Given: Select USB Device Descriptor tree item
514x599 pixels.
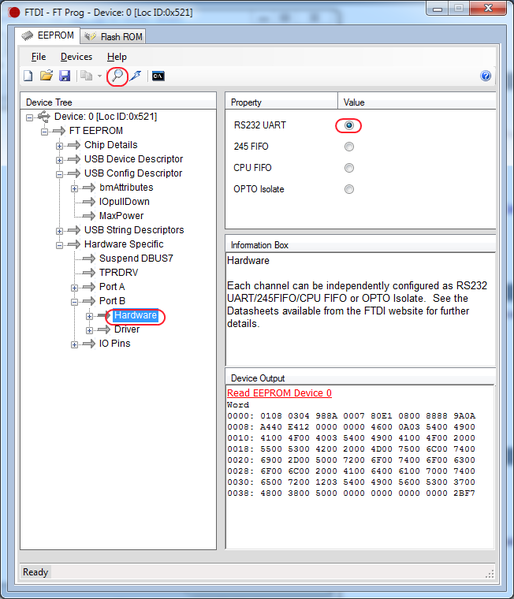Looking at the screenshot, I should point(133,159).
